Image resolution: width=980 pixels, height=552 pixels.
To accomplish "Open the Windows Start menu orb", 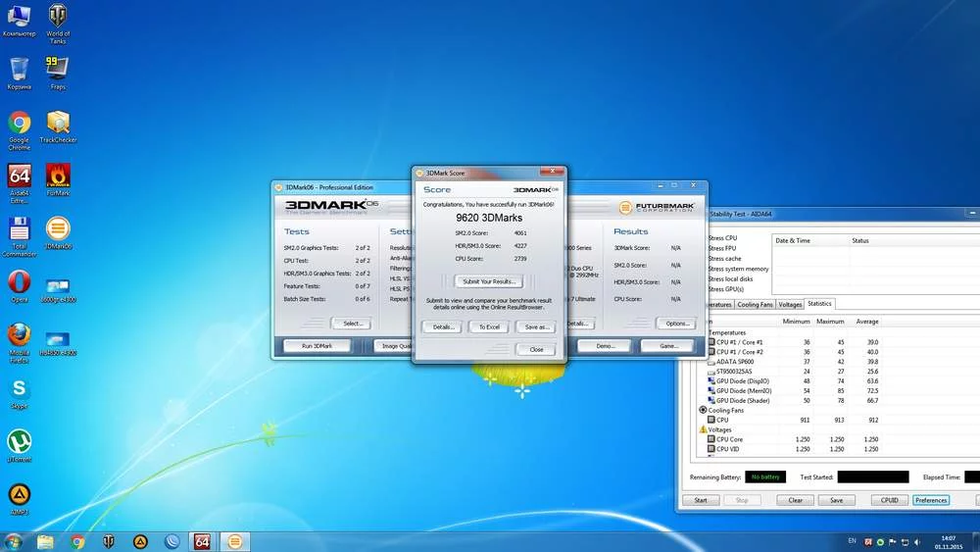I will click(14, 541).
